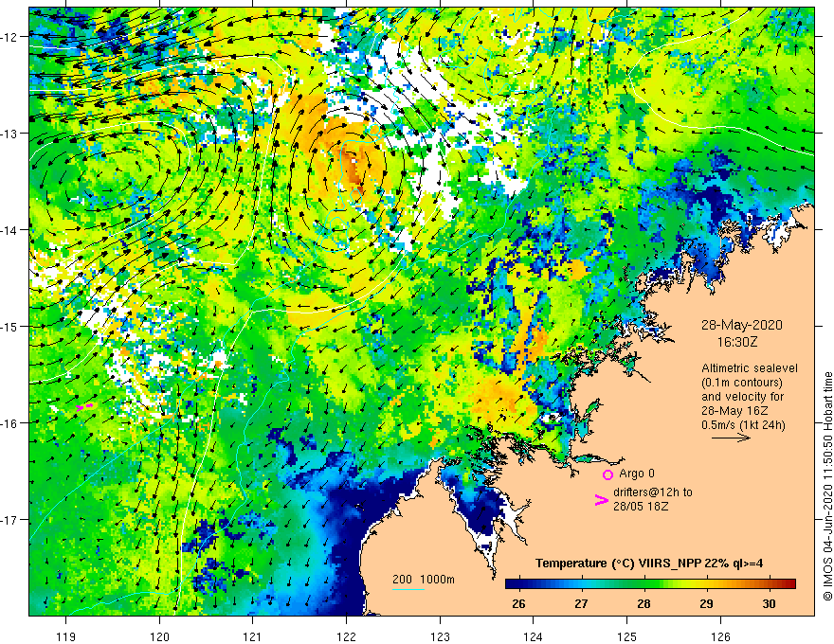Click latitude axis label -12
This screenshot has height=644, width=834.
(9, 37)
